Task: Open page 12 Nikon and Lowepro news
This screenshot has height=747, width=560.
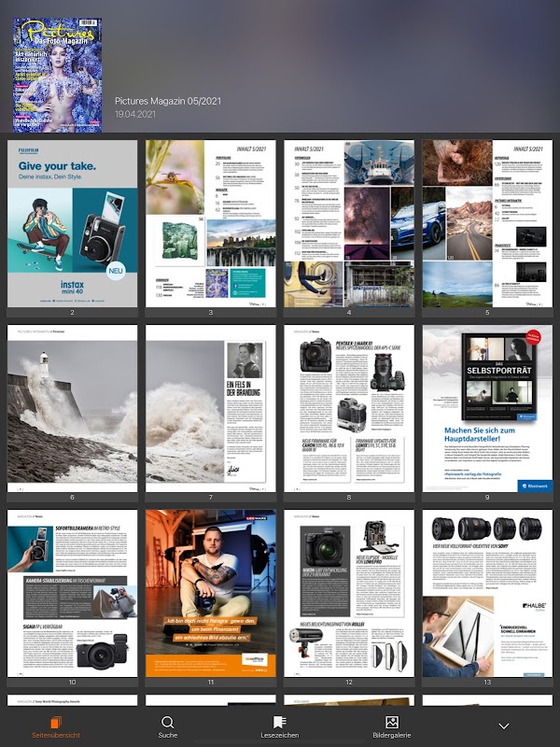Action: tap(349, 593)
